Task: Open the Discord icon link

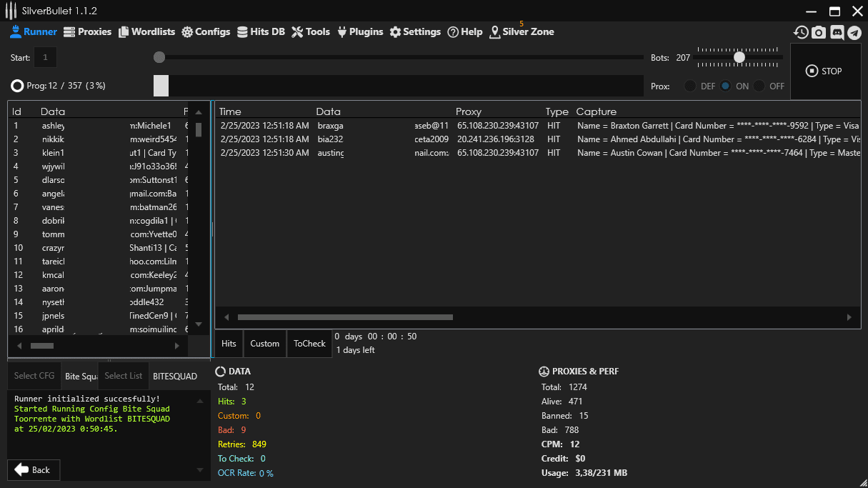Action: coord(837,33)
